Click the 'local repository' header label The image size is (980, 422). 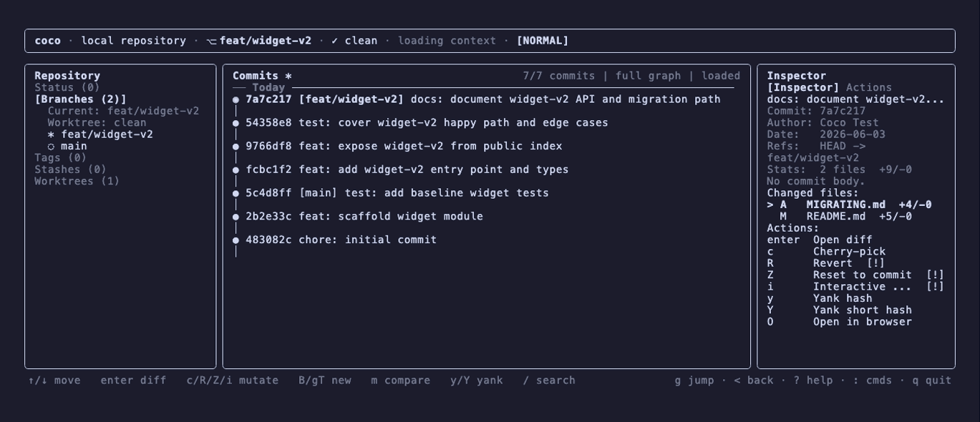click(x=133, y=41)
